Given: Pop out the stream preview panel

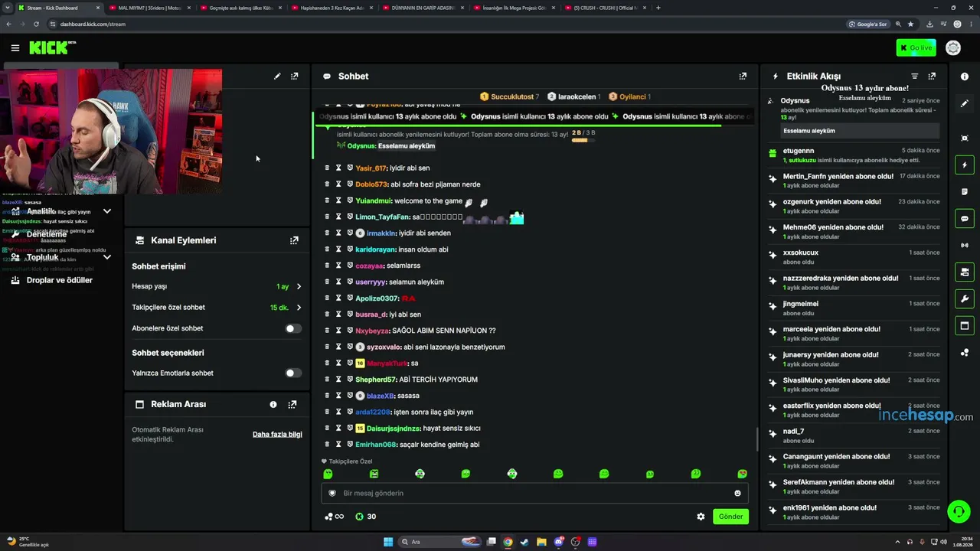Looking at the screenshot, I should [295, 77].
